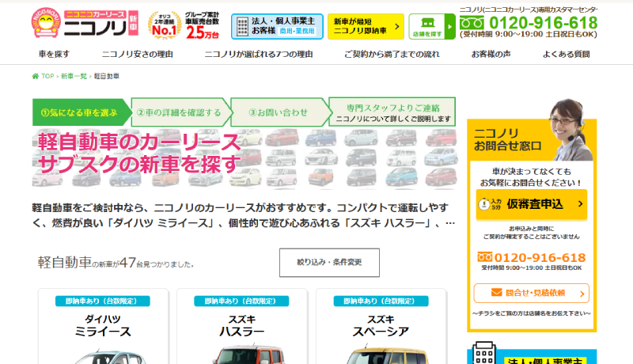
Task: Click the スペーシア car thumbnail
Action: (388, 355)
